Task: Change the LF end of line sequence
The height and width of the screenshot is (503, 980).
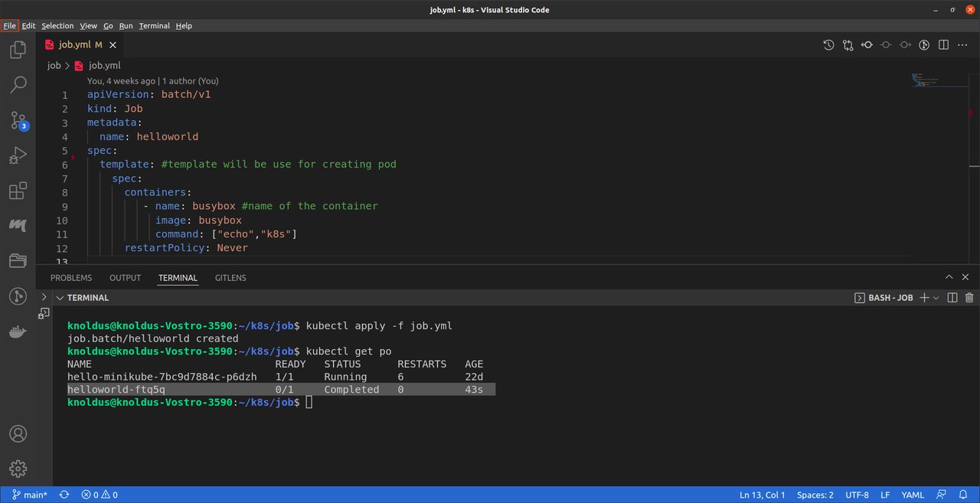Action: 885,495
